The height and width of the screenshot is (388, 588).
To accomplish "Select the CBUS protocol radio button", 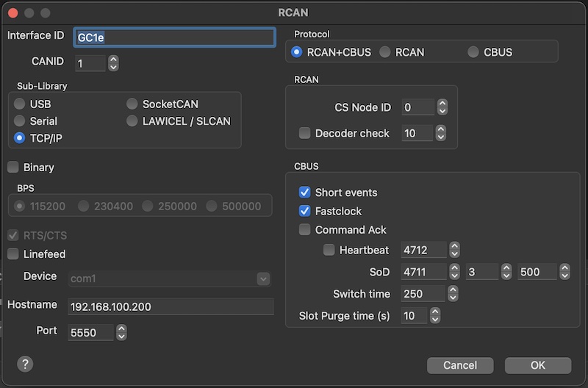I will click(473, 52).
